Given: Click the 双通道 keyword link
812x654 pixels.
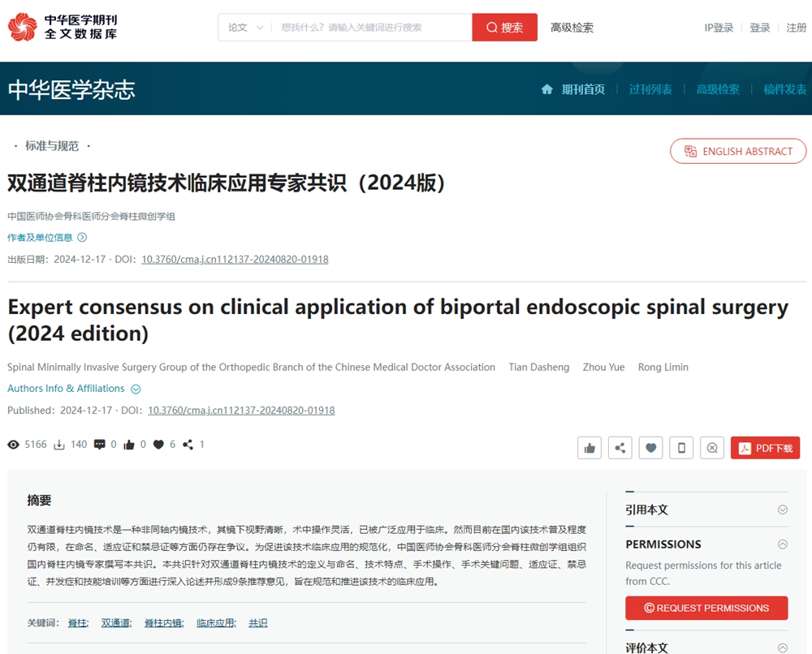Looking at the screenshot, I should (116, 623).
